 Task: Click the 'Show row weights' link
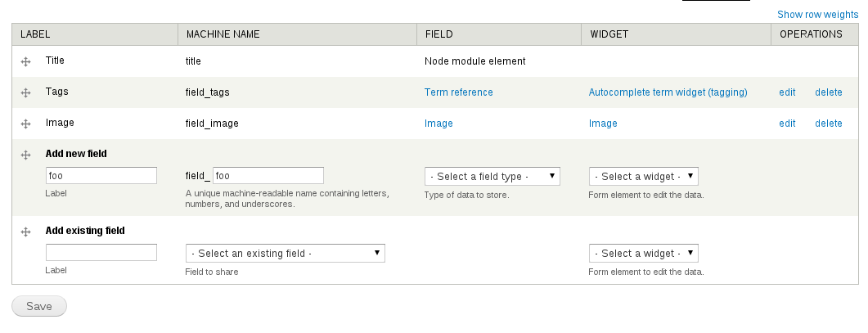pos(817,15)
